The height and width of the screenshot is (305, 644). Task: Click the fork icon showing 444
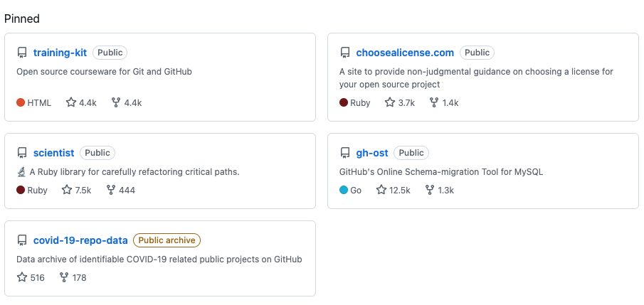click(x=111, y=190)
